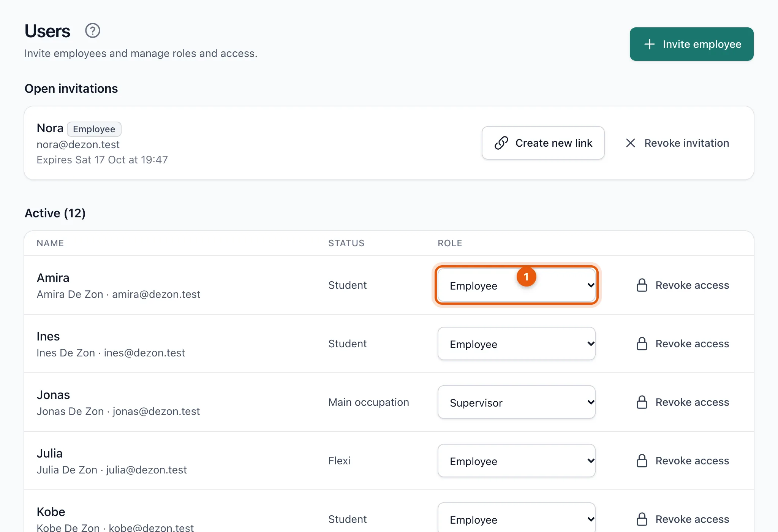Open Amira's role dropdown
The height and width of the screenshot is (532, 778).
click(516, 285)
